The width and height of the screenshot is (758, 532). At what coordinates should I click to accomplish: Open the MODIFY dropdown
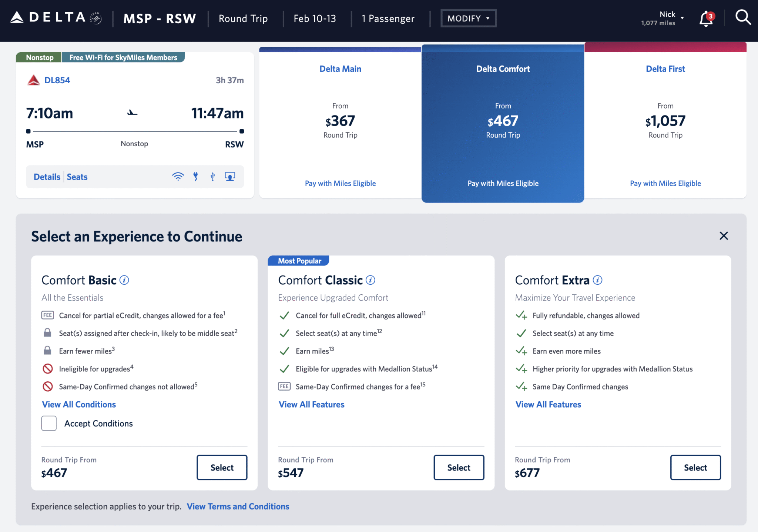468,17
